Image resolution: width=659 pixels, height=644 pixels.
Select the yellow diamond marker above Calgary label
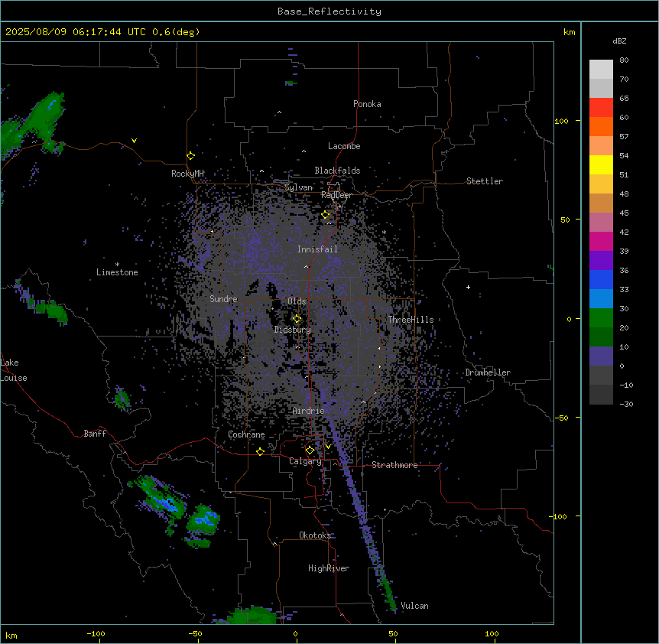[310, 450]
